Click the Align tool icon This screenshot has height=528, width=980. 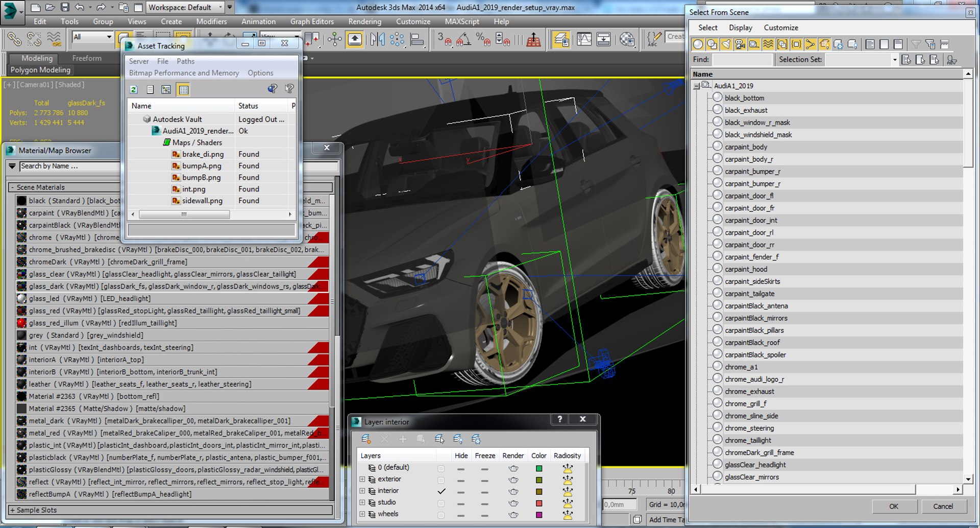pyautogui.click(x=417, y=39)
